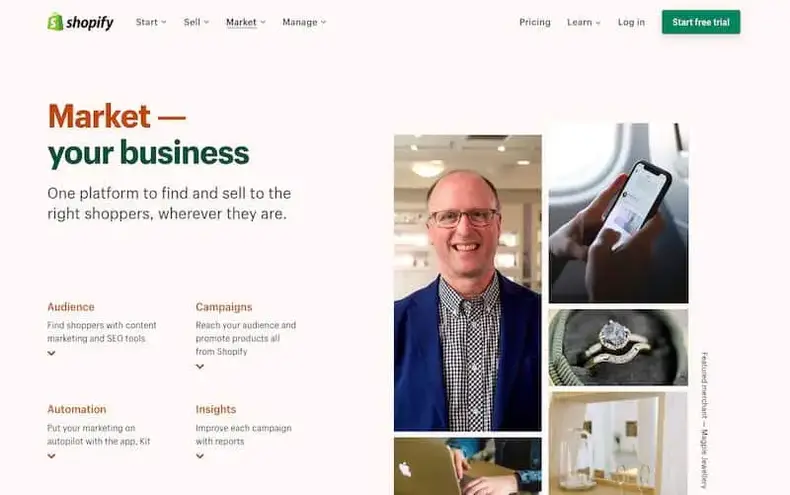Open the Start dropdown menu
This screenshot has height=495, width=790.
point(151,22)
